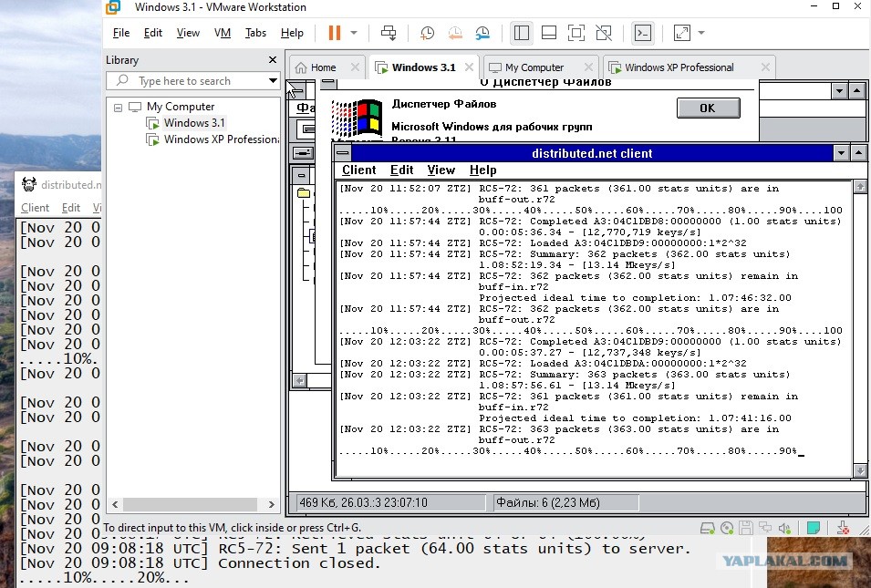The image size is (871, 588).
Task: Open the library search dropdown arrow
Action: (273, 80)
